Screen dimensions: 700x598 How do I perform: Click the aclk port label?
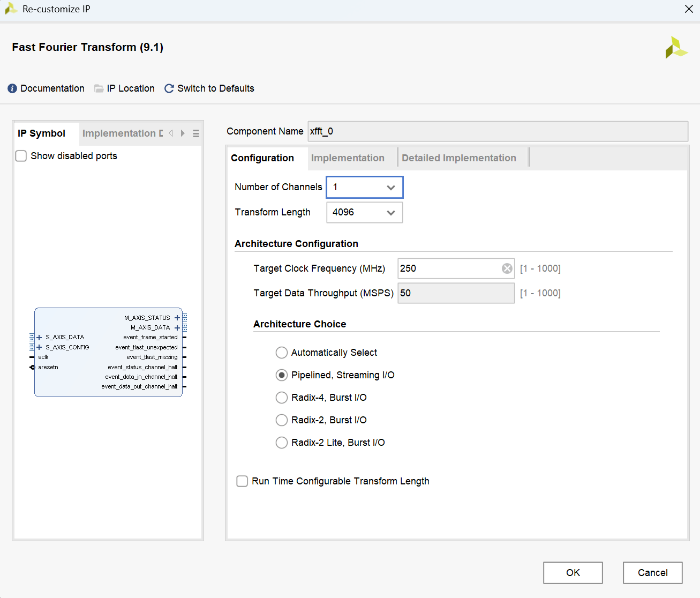pyautogui.click(x=43, y=357)
